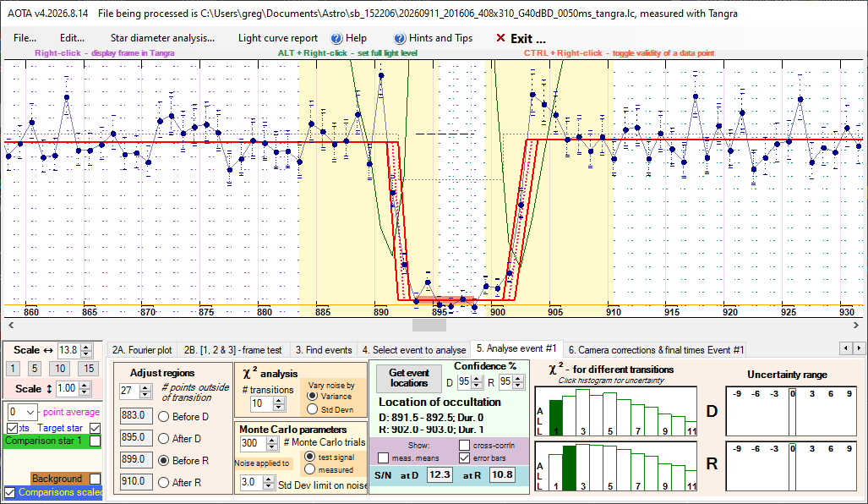The width and height of the screenshot is (868, 504).
Task: Check the Comparison star 1 checkbox
Action: (96, 441)
